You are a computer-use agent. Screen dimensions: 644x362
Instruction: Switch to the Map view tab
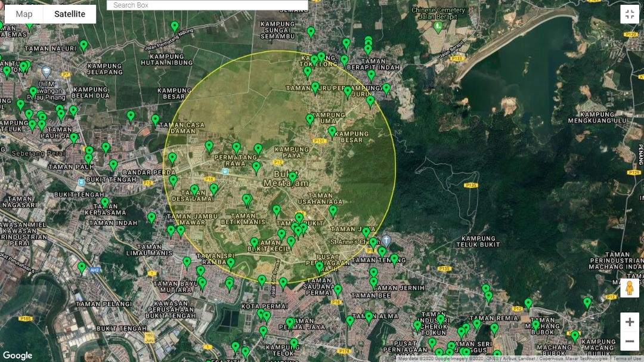[x=24, y=14]
